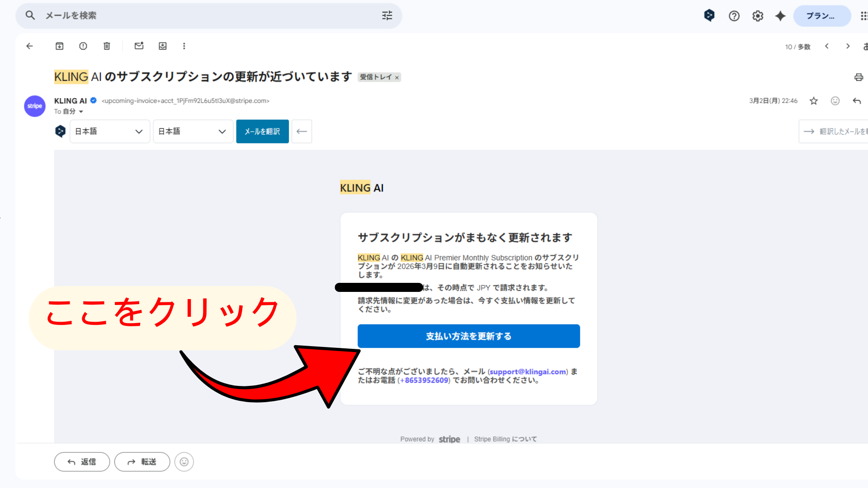Open Gmail settings gear

pos(758,16)
